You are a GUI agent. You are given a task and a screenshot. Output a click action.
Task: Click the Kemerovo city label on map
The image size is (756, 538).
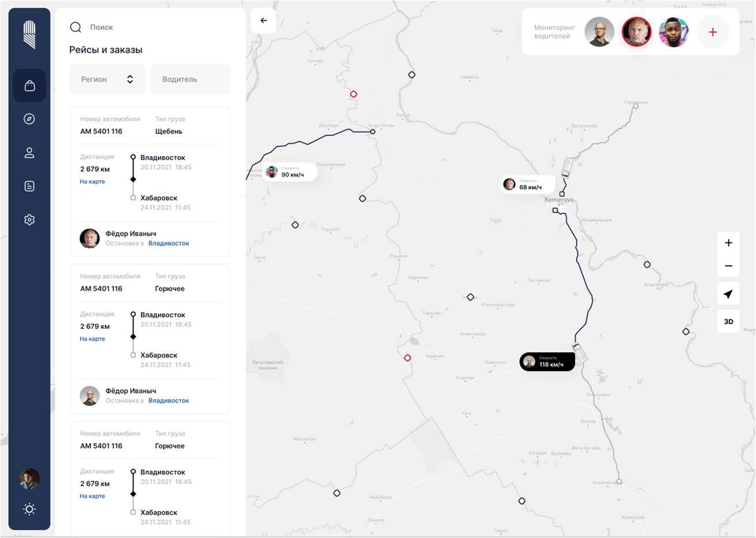(559, 200)
